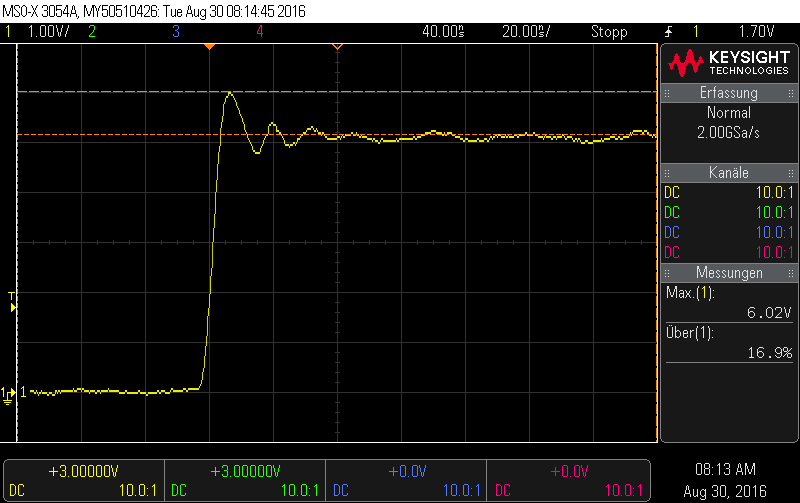Screen dimensions: 800x503
Task: Click the yellow DC 10.0:1 channel row
Action: 729,192
